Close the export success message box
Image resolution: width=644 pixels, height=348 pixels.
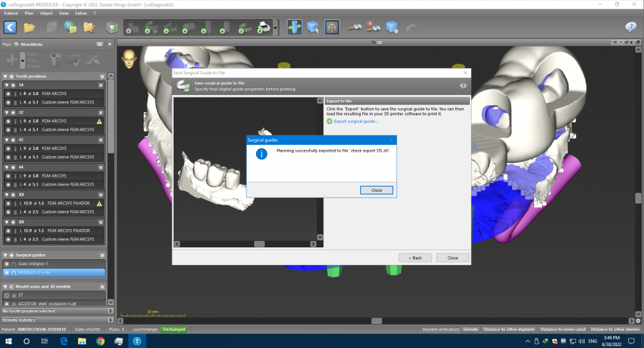click(x=376, y=190)
